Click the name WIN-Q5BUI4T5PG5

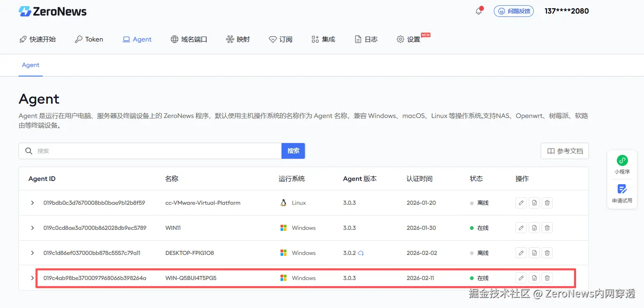tap(191, 278)
